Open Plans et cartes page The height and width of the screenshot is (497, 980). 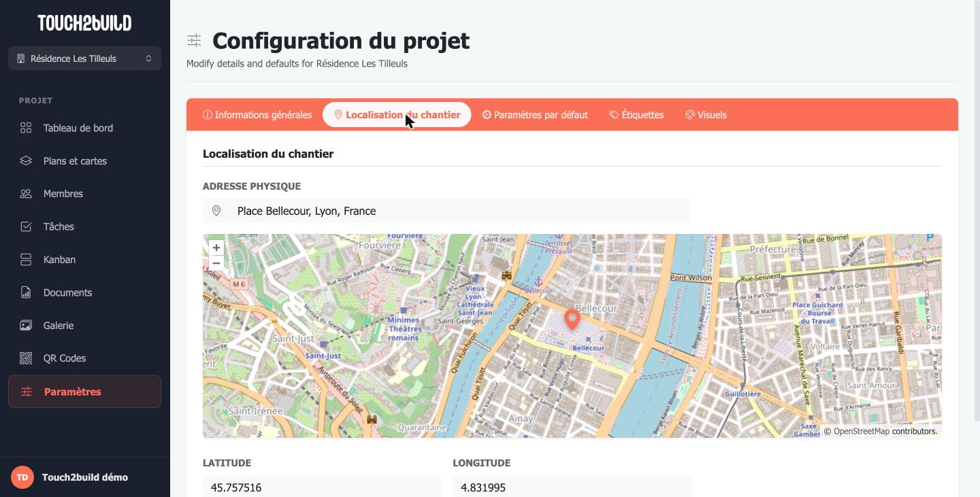pyautogui.click(x=84, y=161)
